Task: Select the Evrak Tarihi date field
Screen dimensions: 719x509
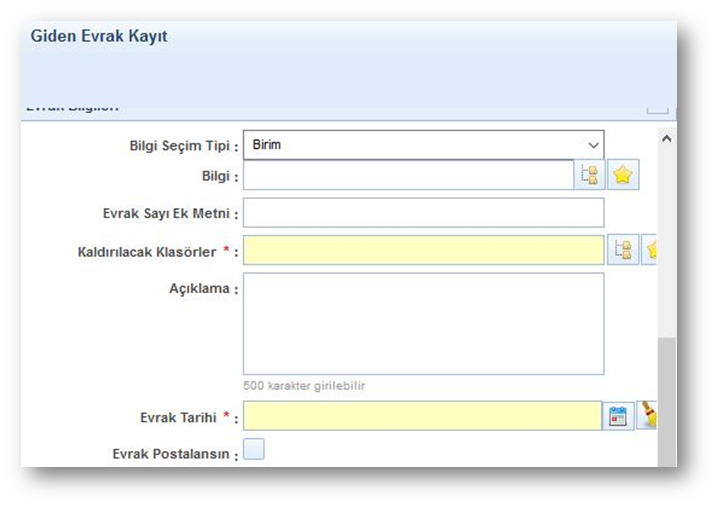Action: (421, 416)
